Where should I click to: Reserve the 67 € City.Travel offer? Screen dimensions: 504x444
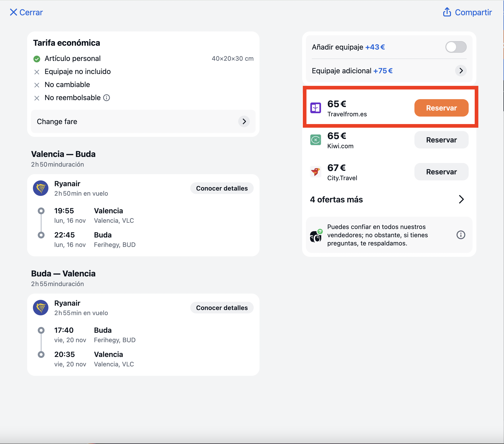coord(441,172)
